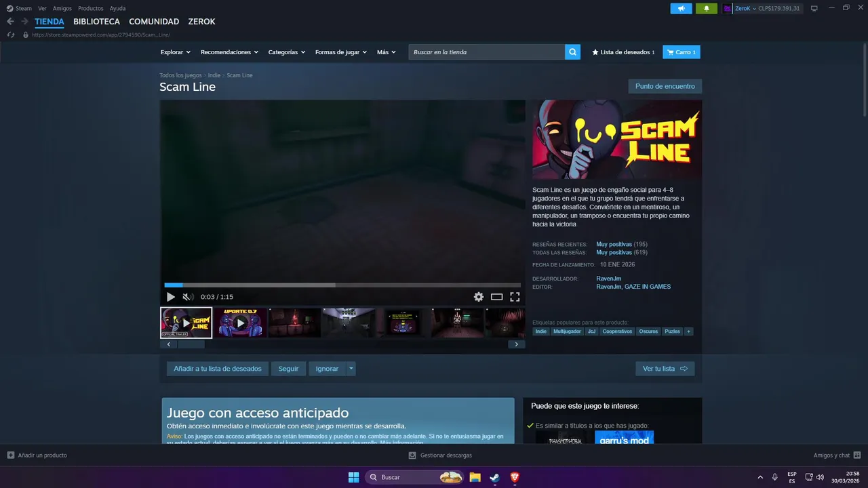Viewport: 868px width, 488px height.
Task: Select the Multijugador tag
Action: (x=567, y=331)
